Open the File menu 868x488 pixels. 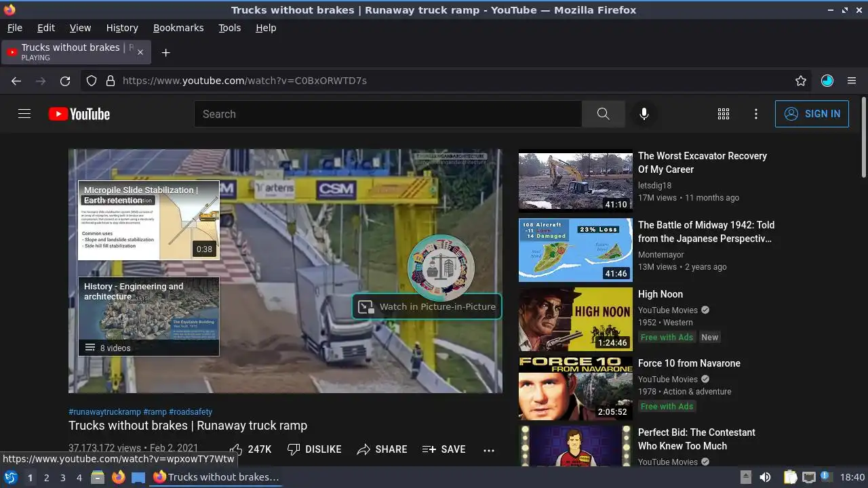point(14,28)
